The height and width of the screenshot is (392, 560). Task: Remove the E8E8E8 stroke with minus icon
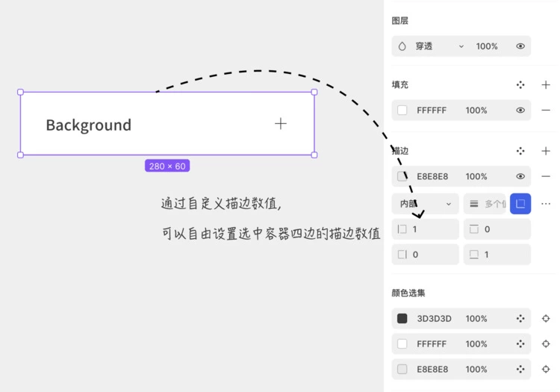click(546, 177)
